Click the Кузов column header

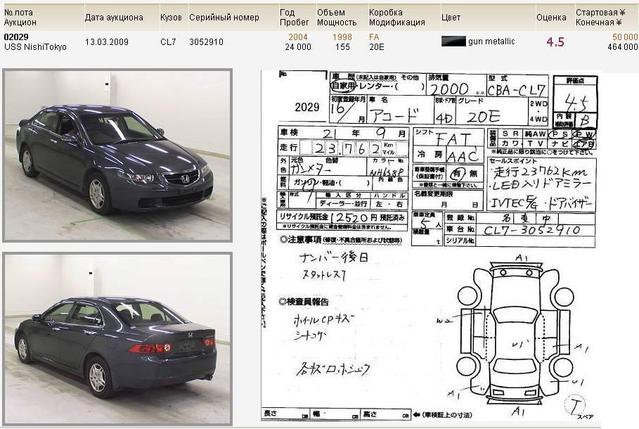[x=171, y=18]
